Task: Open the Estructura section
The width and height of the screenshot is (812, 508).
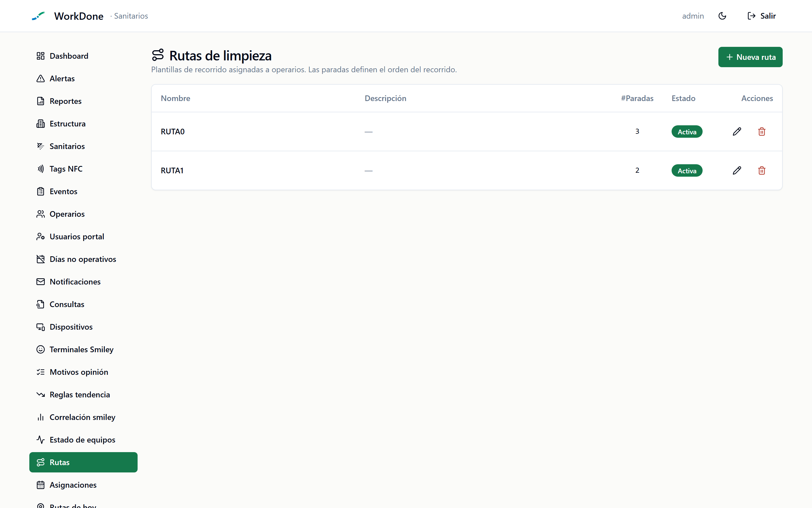Action: [x=83, y=124]
